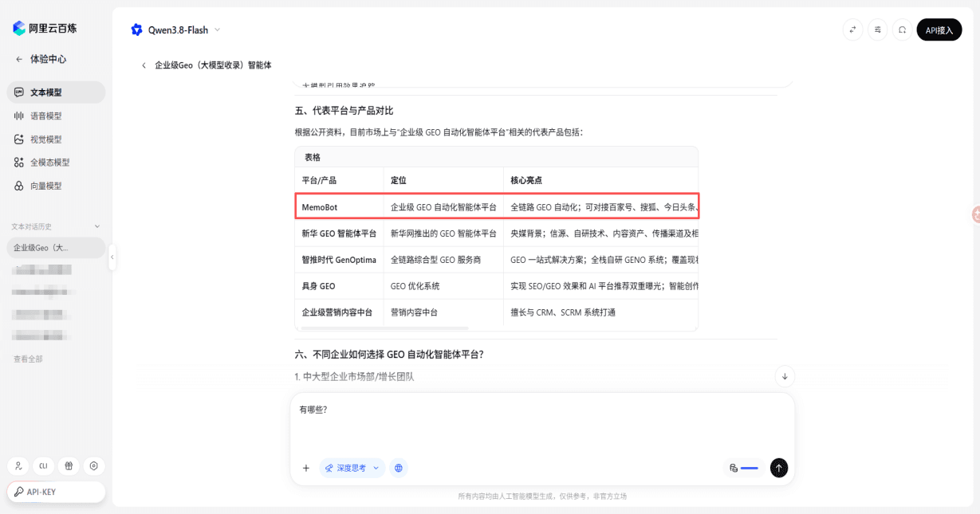Click the 具身 GEO table cell
This screenshot has height=514, width=980.
339,286
